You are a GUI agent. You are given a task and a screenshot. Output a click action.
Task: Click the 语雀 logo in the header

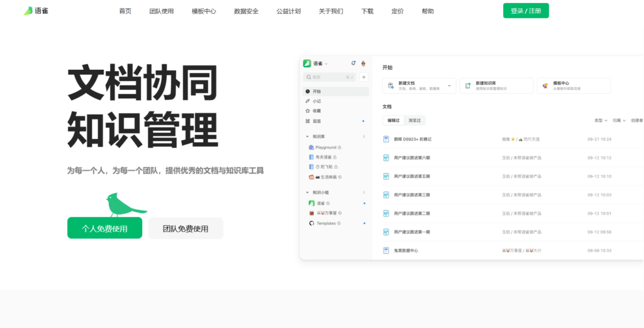tap(36, 11)
